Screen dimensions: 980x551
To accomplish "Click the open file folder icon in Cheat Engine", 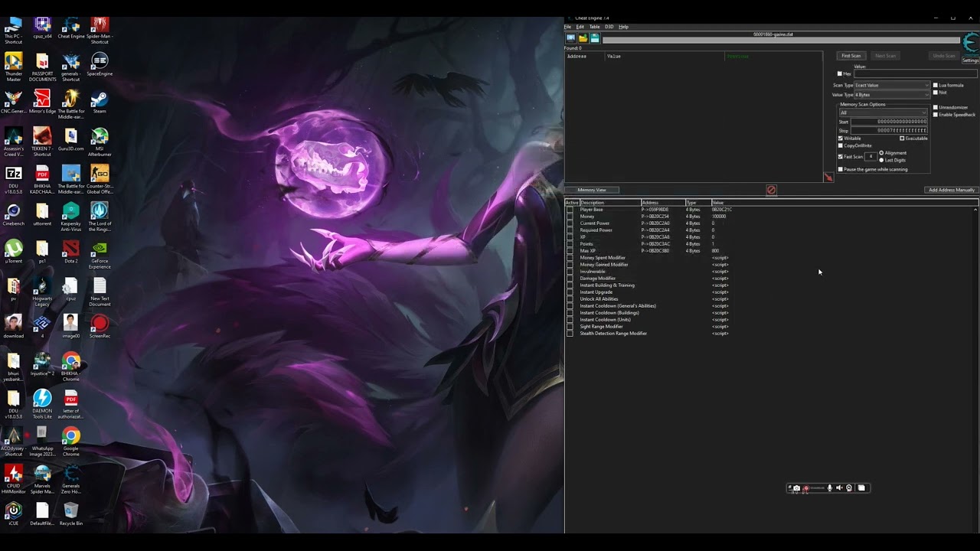I will click(583, 37).
